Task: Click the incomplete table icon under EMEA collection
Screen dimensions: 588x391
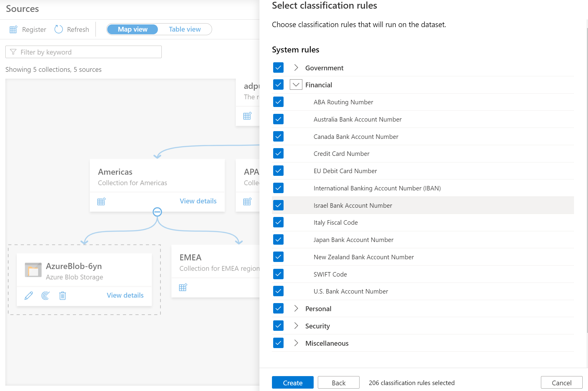Action: point(183,287)
